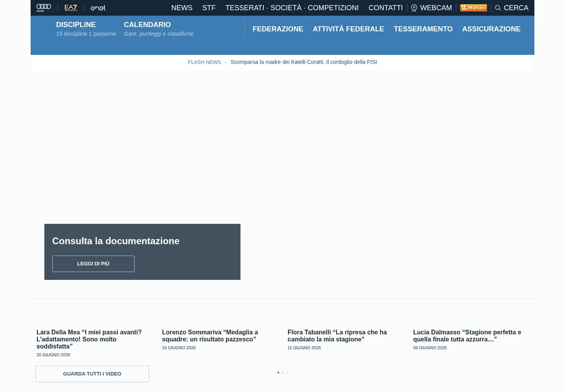
Task: Click the GUARDA TUTTI I VIDEO button
Action: (92, 374)
